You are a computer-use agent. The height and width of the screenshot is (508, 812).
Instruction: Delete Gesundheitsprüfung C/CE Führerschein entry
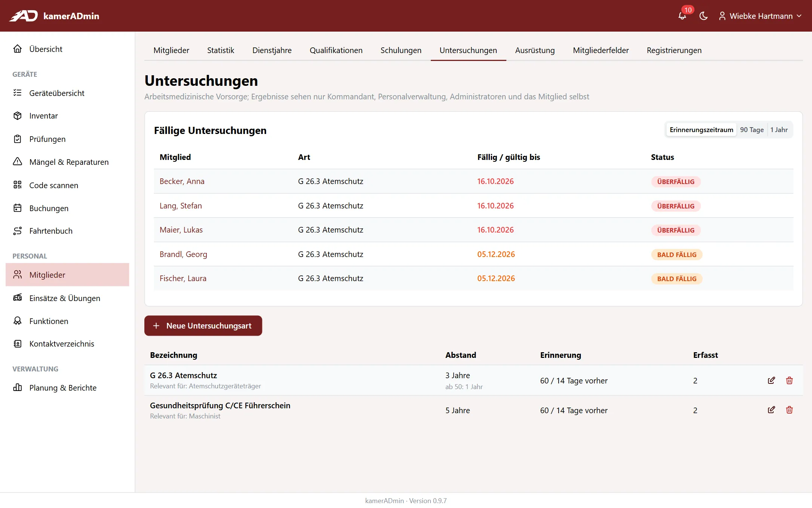coord(789,410)
